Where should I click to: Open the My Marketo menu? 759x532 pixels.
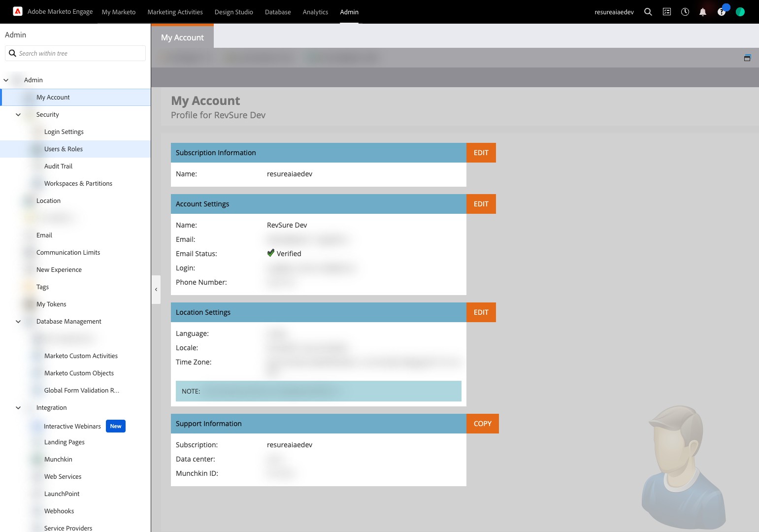click(x=119, y=12)
